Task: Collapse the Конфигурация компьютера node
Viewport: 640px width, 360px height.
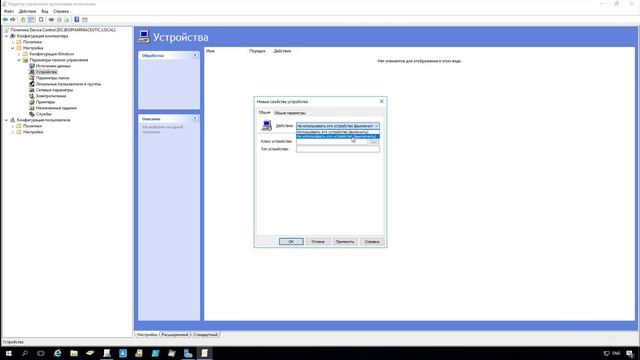Action: 6,36
